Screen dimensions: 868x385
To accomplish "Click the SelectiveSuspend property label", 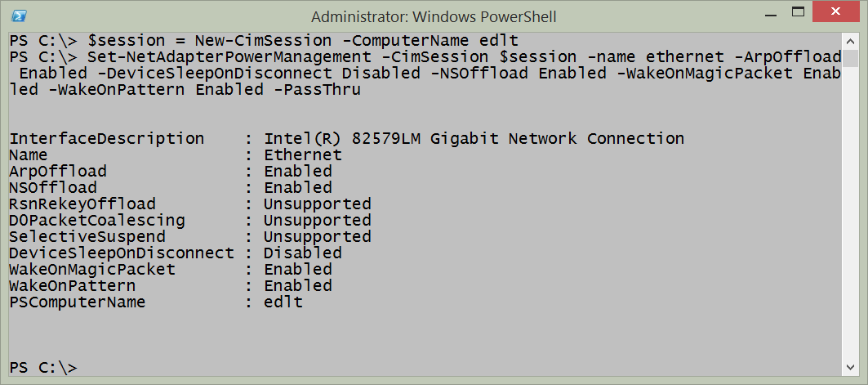I will click(x=87, y=237).
